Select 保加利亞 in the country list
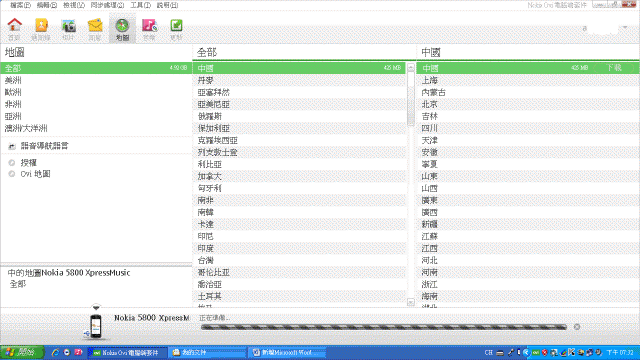Image resolution: width=640 pixels, height=360 pixels. (300, 128)
